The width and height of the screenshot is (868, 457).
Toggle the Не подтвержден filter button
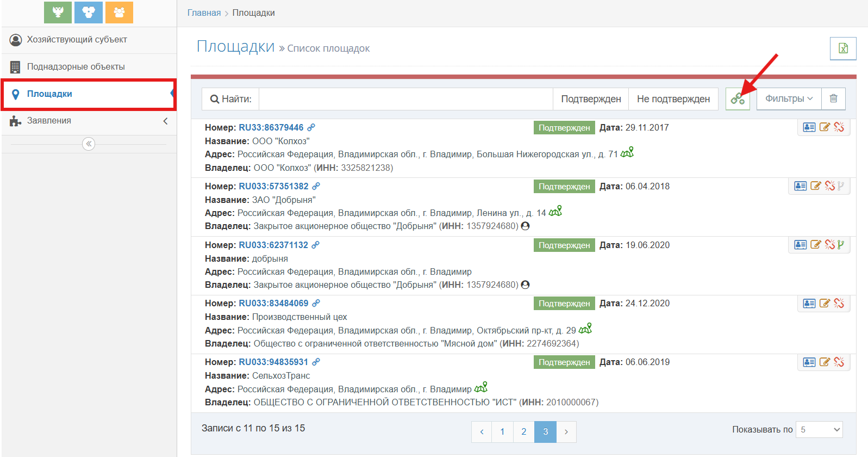(673, 99)
